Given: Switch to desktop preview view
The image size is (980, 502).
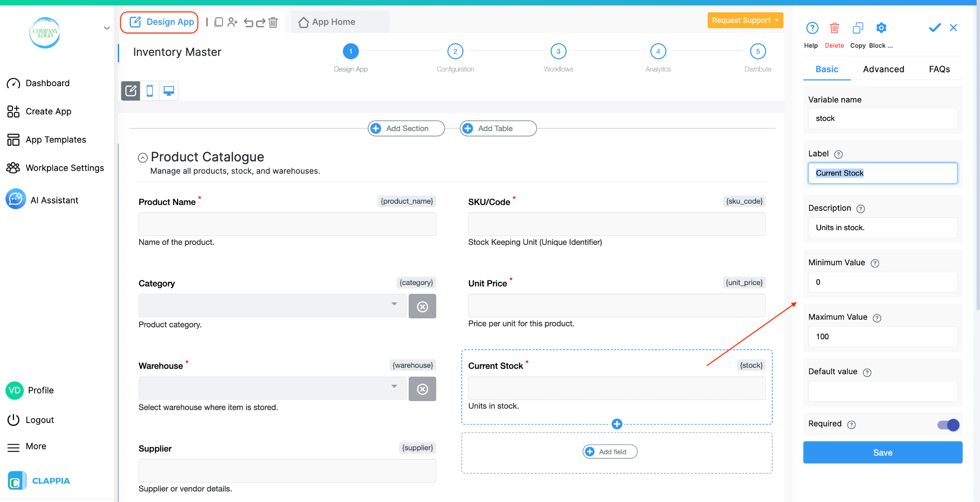Looking at the screenshot, I should [168, 90].
